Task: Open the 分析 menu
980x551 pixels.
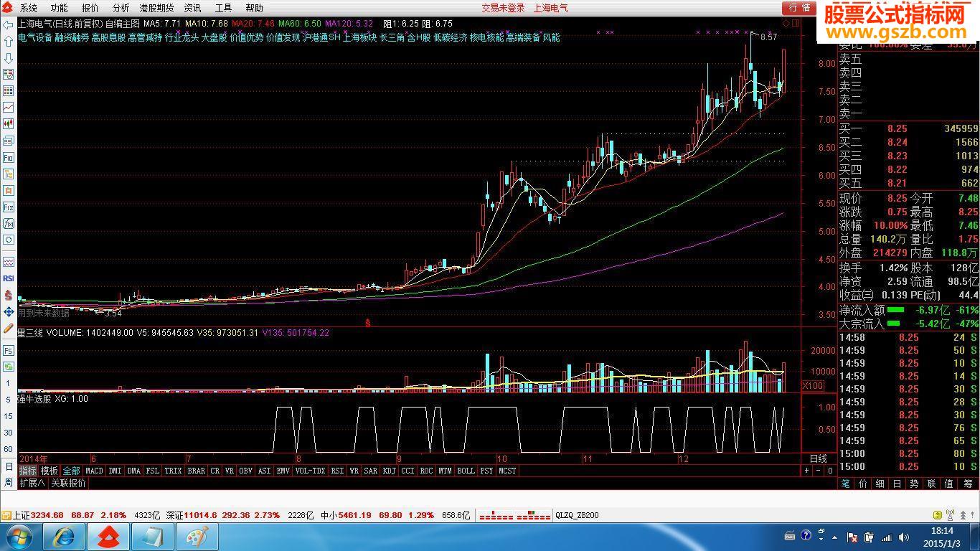Action: (121, 8)
